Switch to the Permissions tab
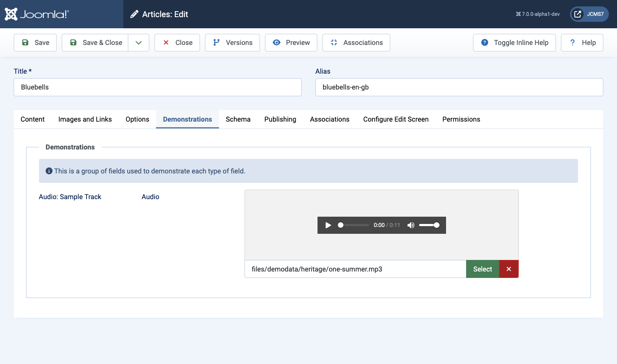The image size is (617, 364). click(x=461, y=119)
